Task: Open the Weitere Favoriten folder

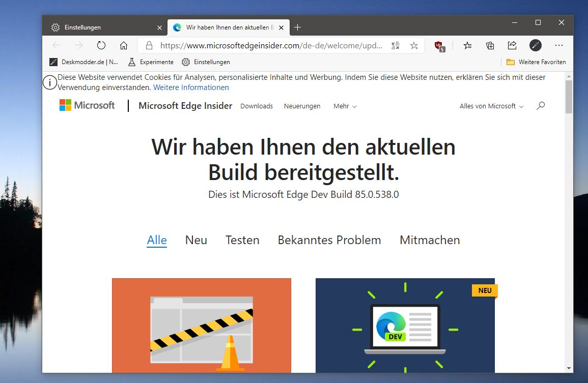Action: [x=536, y=62]
